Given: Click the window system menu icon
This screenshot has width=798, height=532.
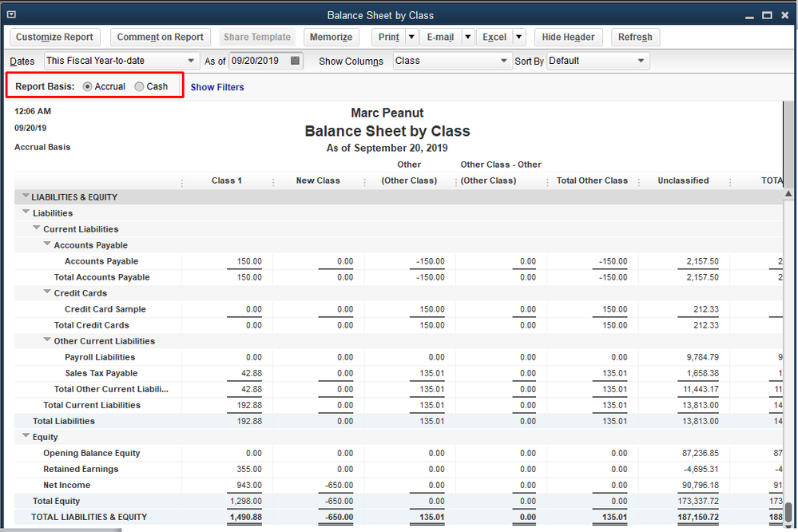Looking at the screenshot, I should pos(10,14).
